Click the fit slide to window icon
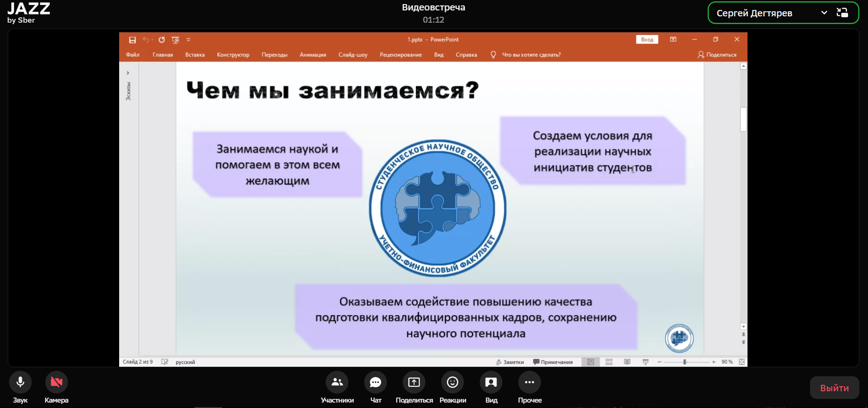Viewport: 868px width, 408px height. tap(742, 362)
